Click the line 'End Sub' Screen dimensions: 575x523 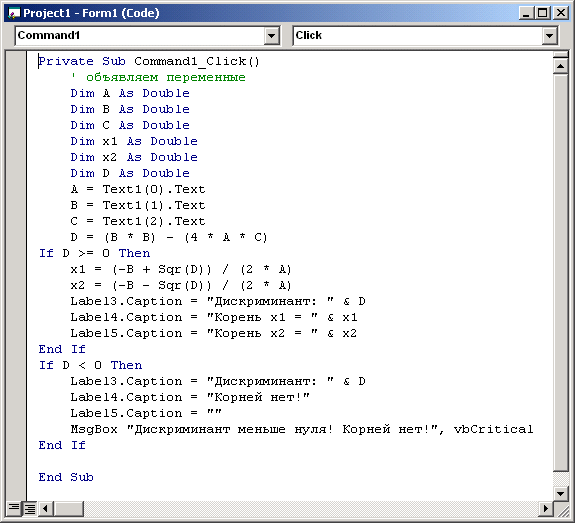click(x=66, y=477)
